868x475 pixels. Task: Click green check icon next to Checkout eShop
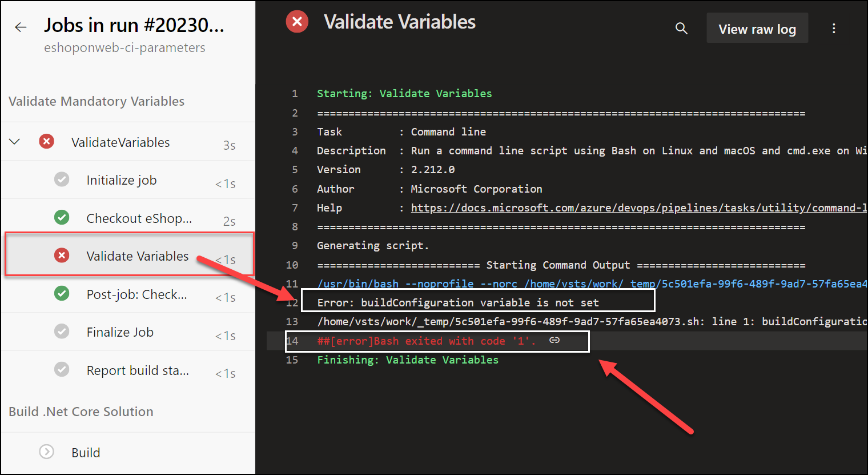[x=62, y=217]
